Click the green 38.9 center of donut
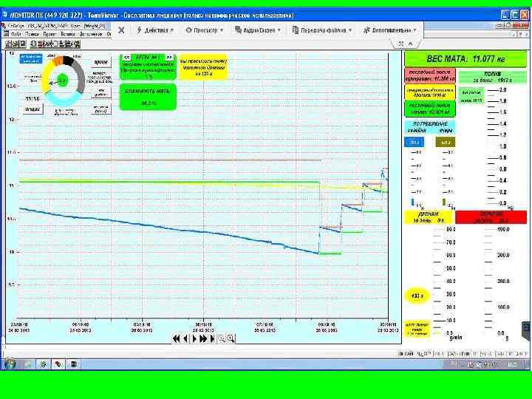Screen dimensions: 532x399 point(62,81)
